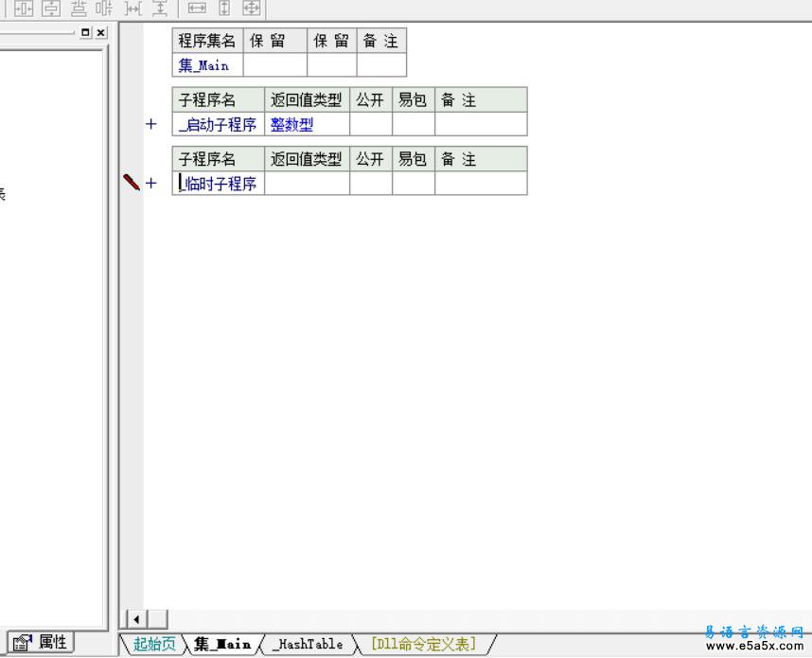
Task: Select the 集_Main tab
Action: click(222, 644)
